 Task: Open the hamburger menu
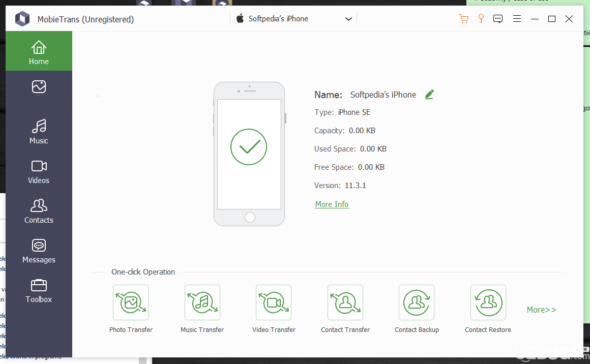click(x=517, y=19)
